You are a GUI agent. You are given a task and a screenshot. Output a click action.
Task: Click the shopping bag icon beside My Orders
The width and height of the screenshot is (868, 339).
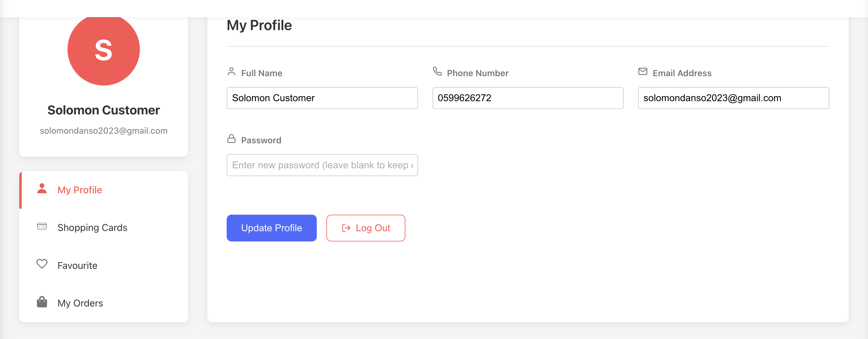[42, 302]
